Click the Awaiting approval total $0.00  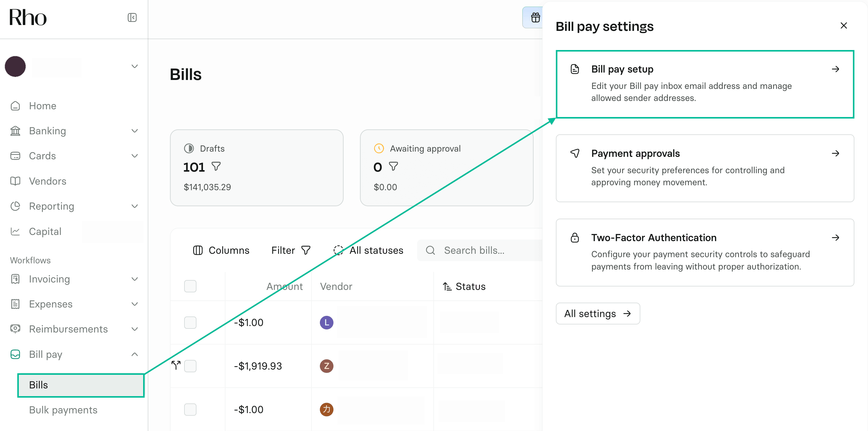pyautogui.click(x=385, y=187)
